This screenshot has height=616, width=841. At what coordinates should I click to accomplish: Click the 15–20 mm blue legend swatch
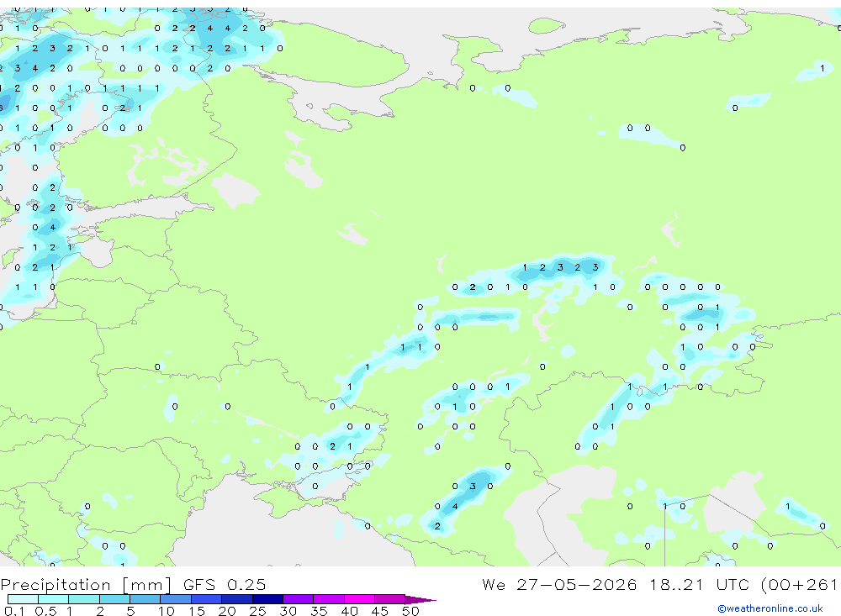pos(207,599)
